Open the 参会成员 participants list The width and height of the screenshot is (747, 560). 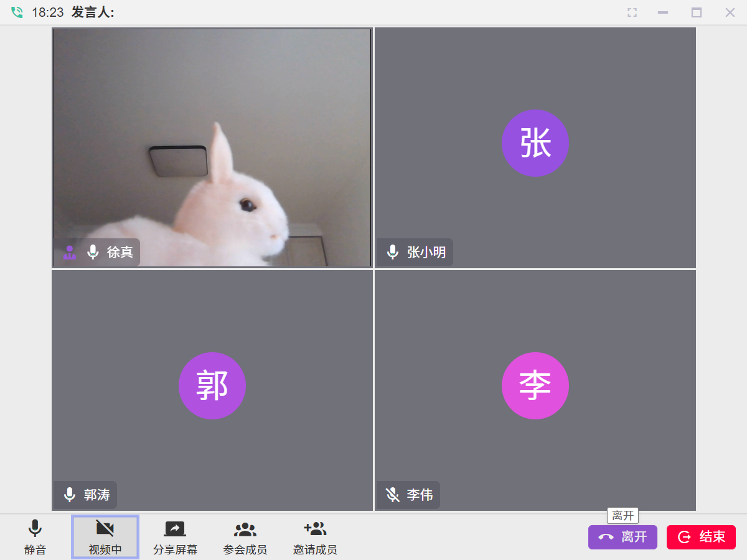[245, 537]
